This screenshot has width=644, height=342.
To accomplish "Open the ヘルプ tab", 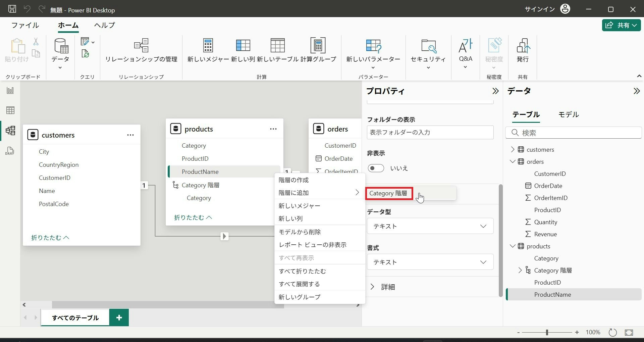I will tap(104, 25).
